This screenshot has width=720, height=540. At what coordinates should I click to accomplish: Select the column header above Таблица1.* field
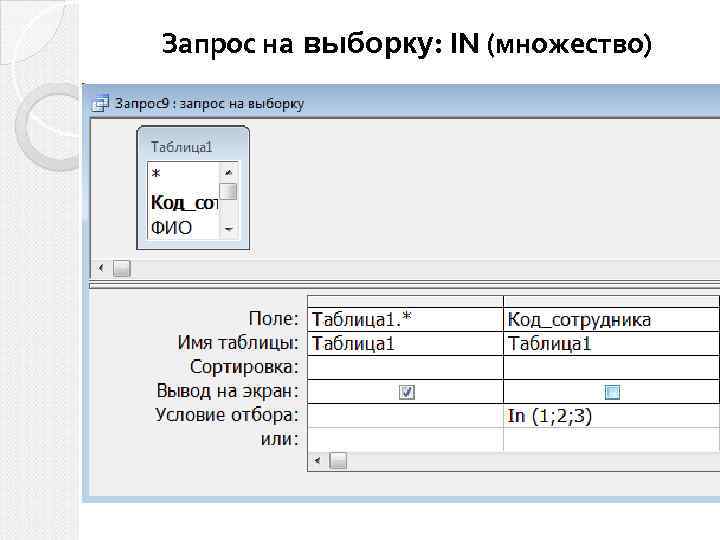(x=405, y=302)
